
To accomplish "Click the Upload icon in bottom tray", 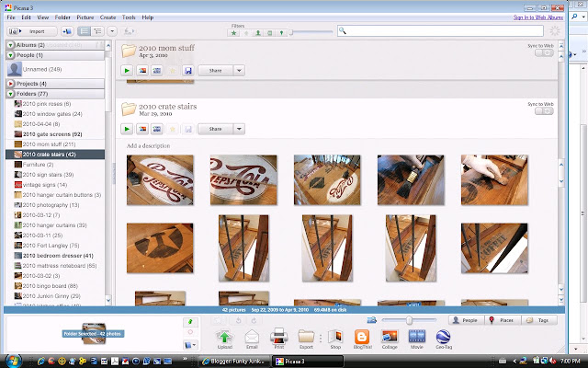I will (x=224, y=337).
